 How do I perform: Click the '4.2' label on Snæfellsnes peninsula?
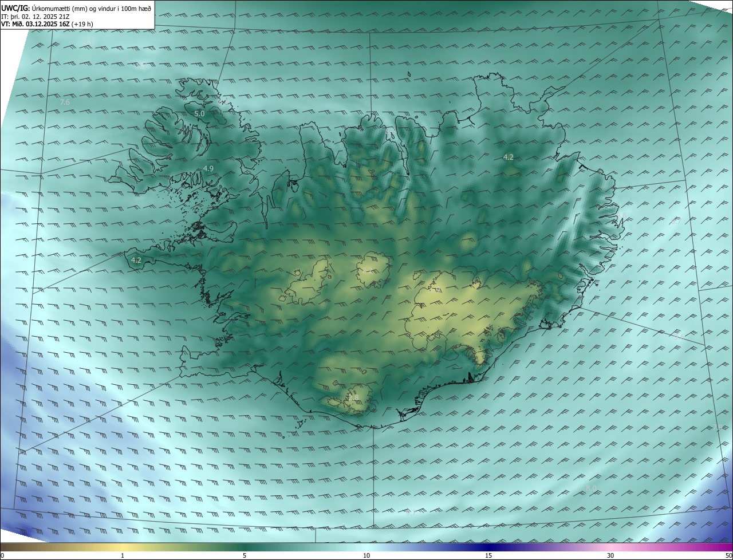(136, 260)
